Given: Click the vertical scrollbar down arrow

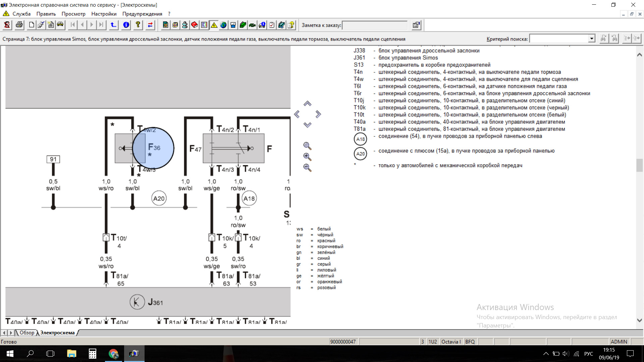Looking at the screenshot, I should click(640, 320).
